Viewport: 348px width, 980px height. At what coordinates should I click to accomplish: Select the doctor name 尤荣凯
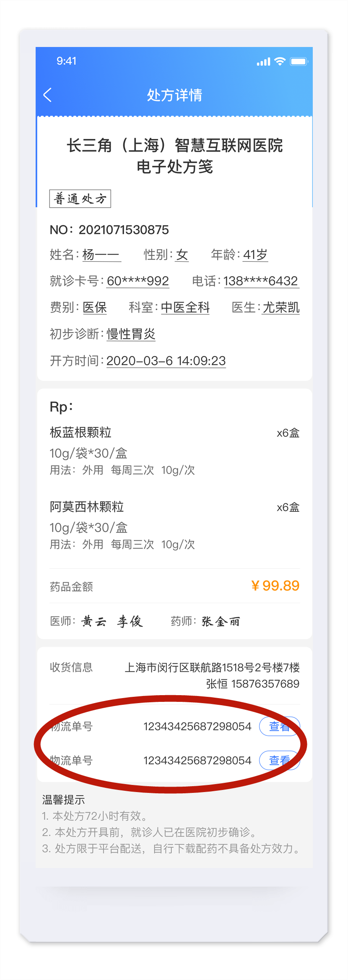[x=281, y=308]
